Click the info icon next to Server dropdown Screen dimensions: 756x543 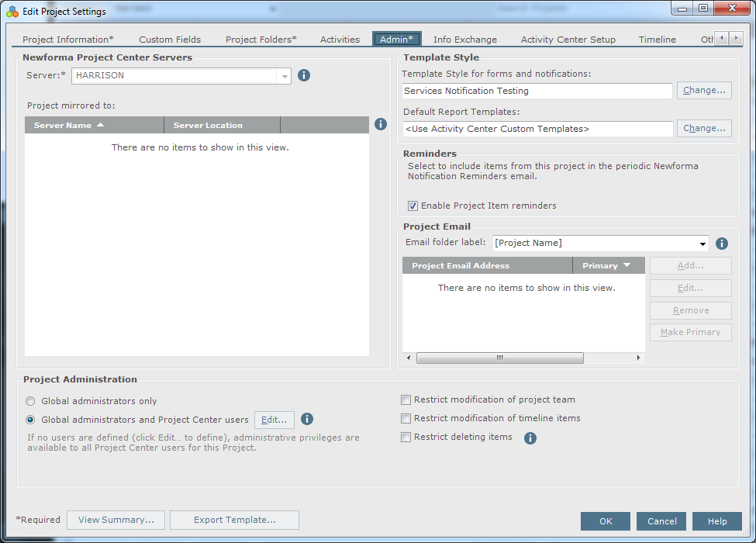tap(304, 75)
